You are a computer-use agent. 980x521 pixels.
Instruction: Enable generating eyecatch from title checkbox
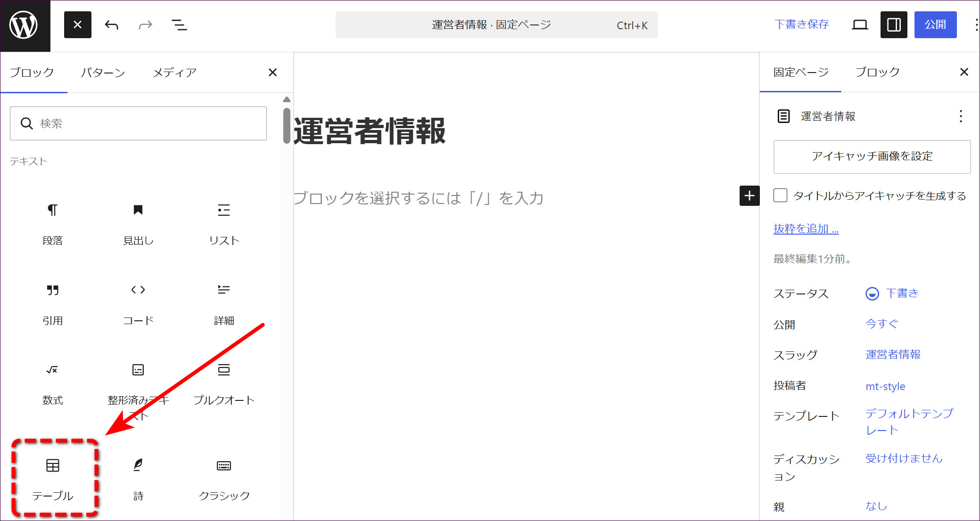780,195
